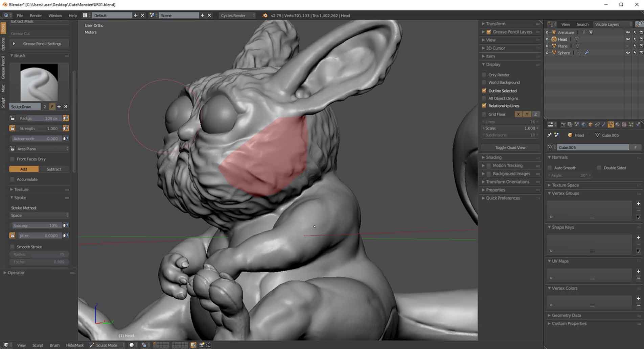Toggle spacing pressure sensitivity icon
Image resolution: width=644 pixels, height=349 pixels.
pyautogui.click(x=66, y=225)
